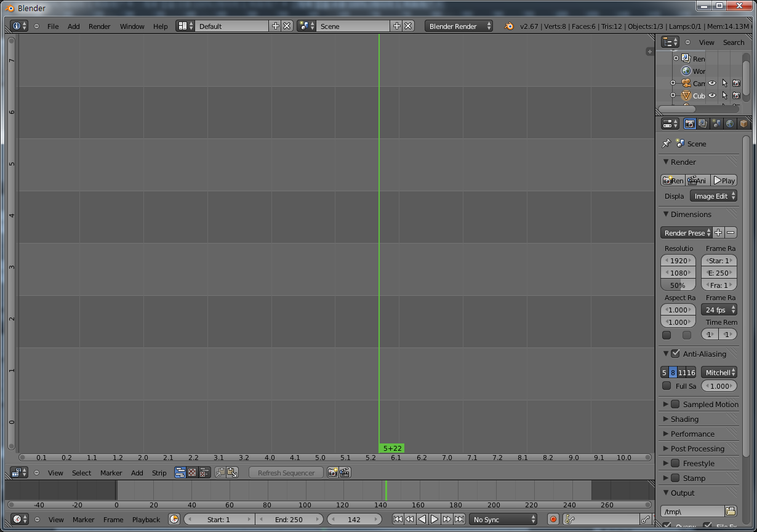757x532 pixels.
Task: Delete the Default screen layout
Action: [x=286, y=26]
